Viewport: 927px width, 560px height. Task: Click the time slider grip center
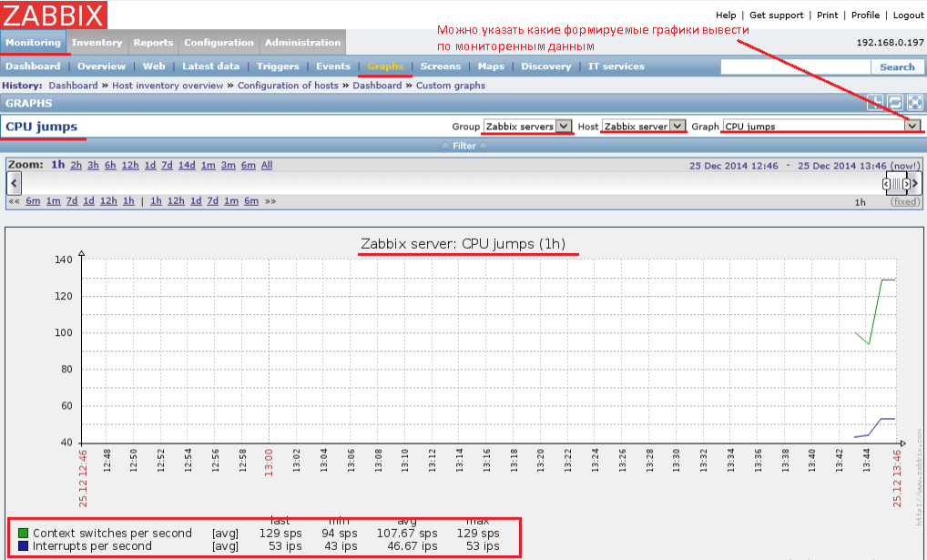[x=896, y=184]
